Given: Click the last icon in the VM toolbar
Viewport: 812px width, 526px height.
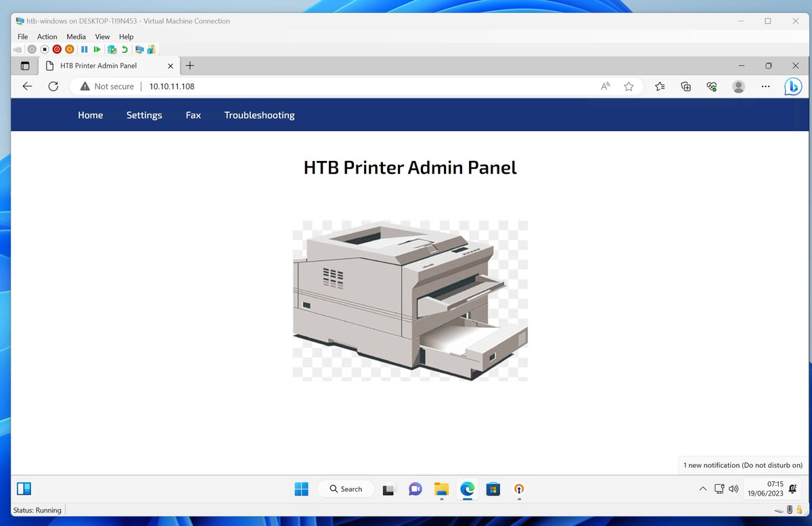Looking at the screenshot, I should click(x=152, y=49).
